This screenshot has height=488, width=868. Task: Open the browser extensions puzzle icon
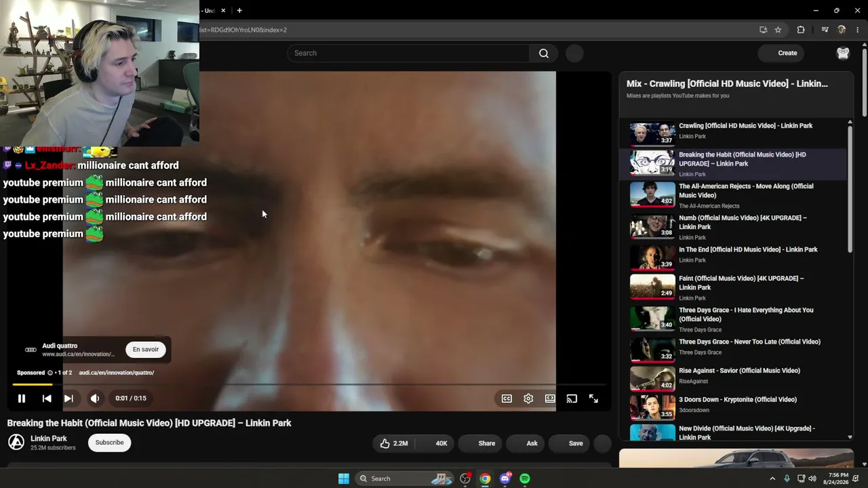pos(801,30)
